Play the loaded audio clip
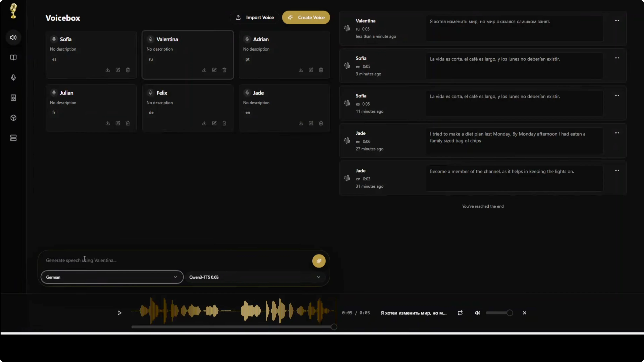This screenshot has height=362, width=644. (119, 313)
